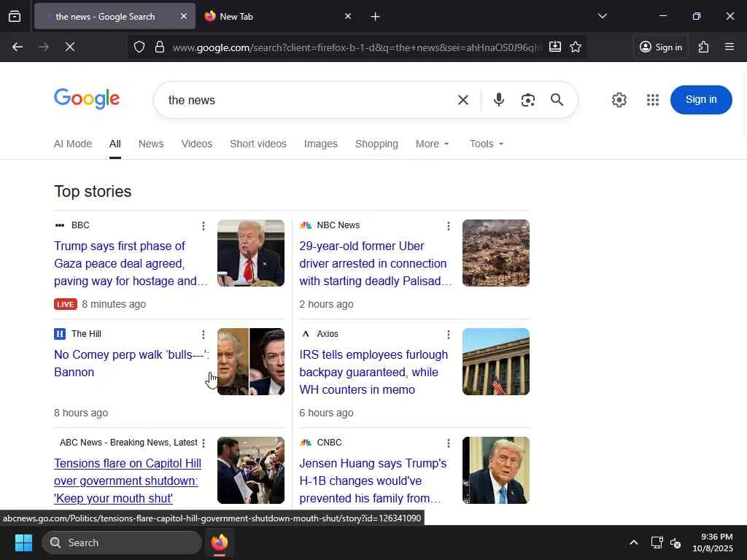Open NBC wildfire aftermath thumbnail

pyautogui.click(x=496, y=253)
